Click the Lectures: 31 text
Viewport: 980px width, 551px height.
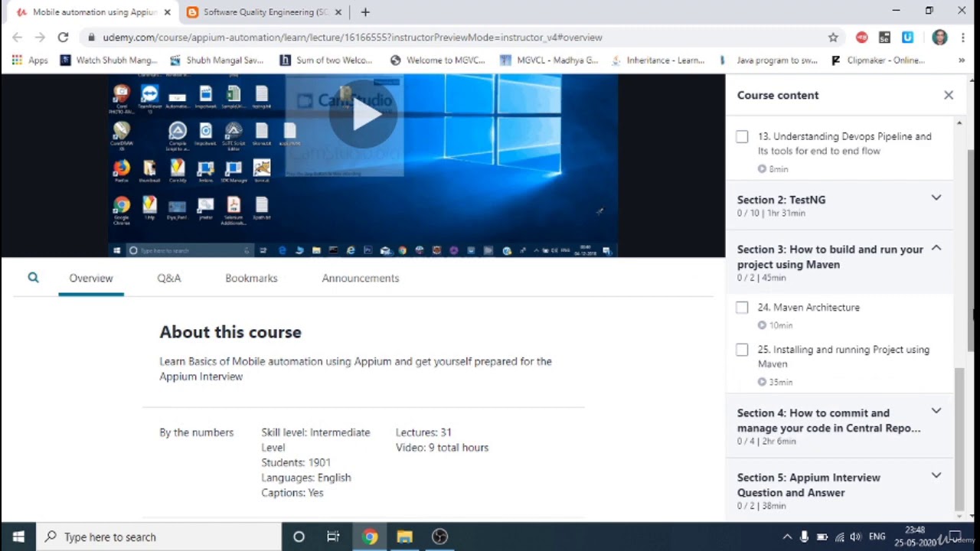pos(423,432)
